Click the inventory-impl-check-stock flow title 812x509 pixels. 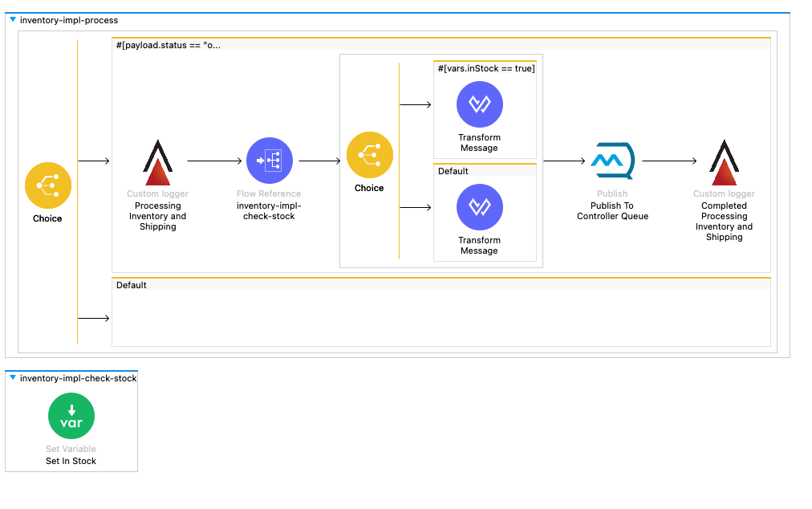click(78, 378)
